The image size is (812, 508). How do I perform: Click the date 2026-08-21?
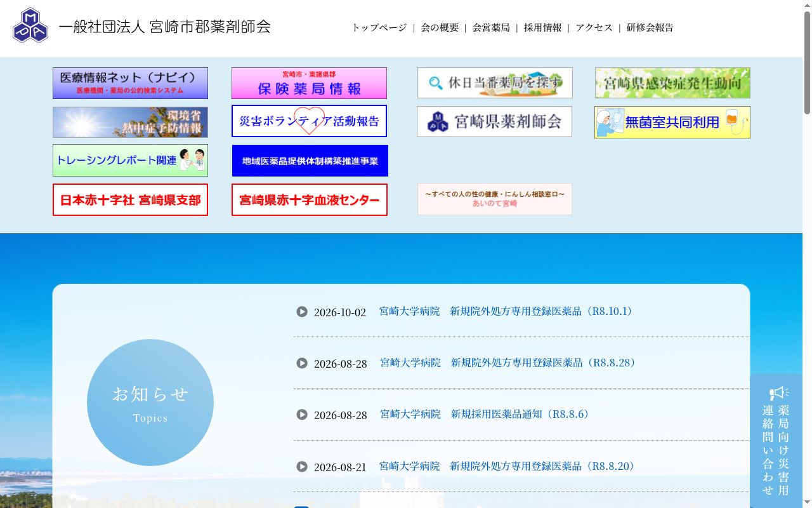(340, 467)
